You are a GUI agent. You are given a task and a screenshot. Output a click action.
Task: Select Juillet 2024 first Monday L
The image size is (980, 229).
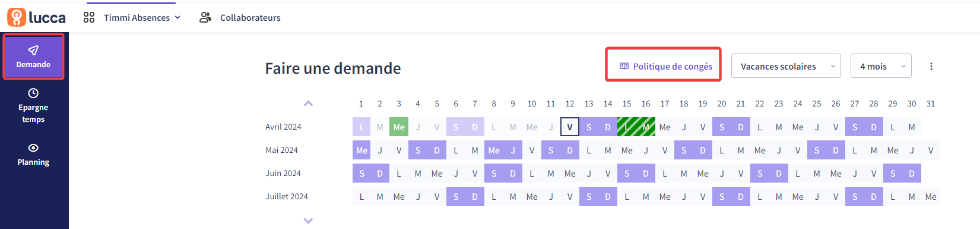pyautogui.click(x=361, y=196)
